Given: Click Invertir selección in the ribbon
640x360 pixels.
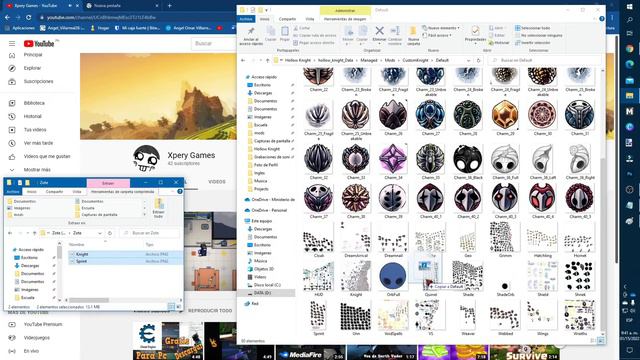Looking at the screenshot, I should pos(533,42).
